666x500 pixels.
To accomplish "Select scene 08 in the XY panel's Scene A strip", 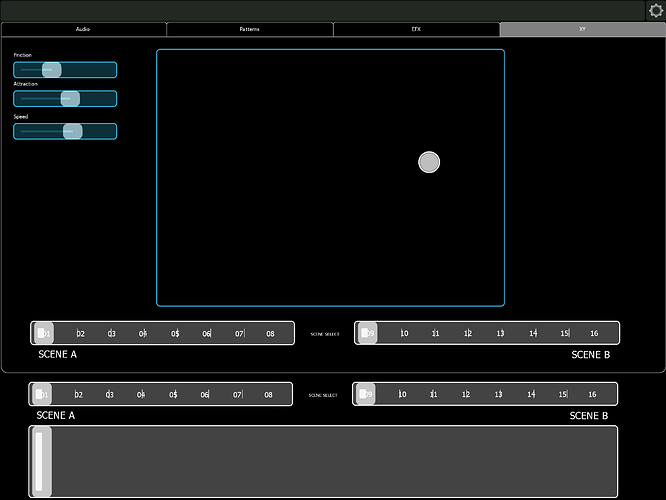I will (271, 333).
